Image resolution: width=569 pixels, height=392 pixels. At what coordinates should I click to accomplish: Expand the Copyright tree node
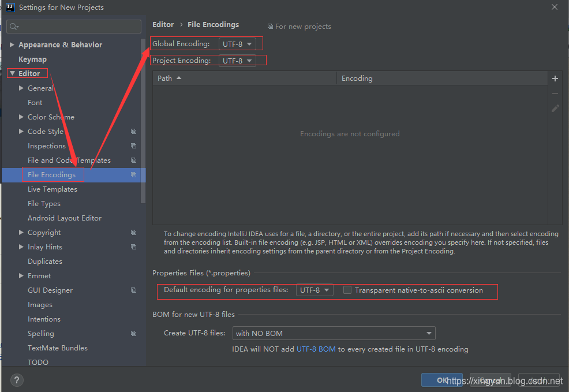[x=21, y=232]
